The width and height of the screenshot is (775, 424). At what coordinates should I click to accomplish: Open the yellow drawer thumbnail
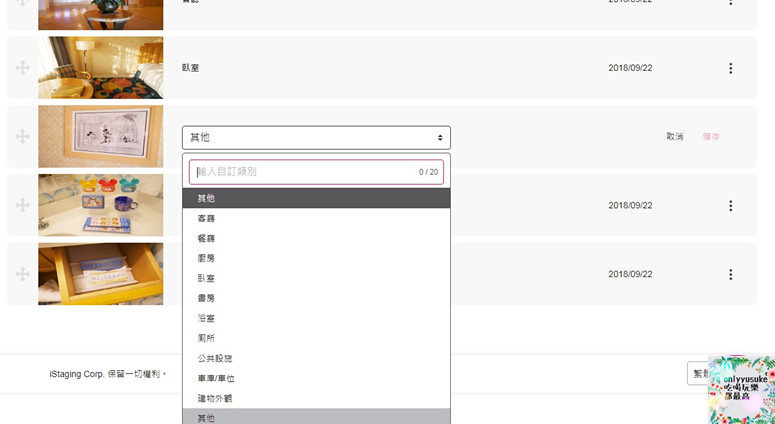(101, 274)
